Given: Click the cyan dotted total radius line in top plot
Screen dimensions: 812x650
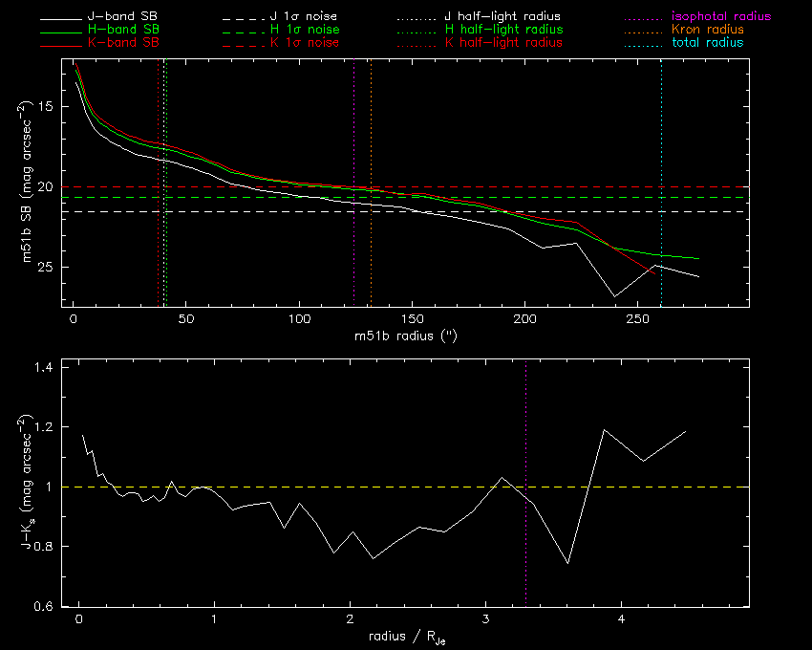Looking at the screenshot, I should click(661, 143).
